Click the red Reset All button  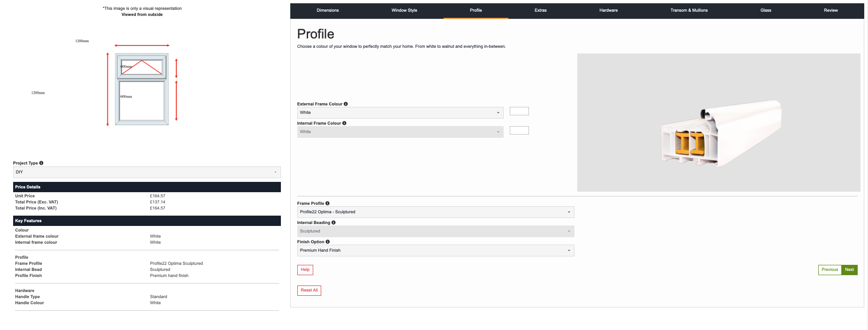point(309,290)
